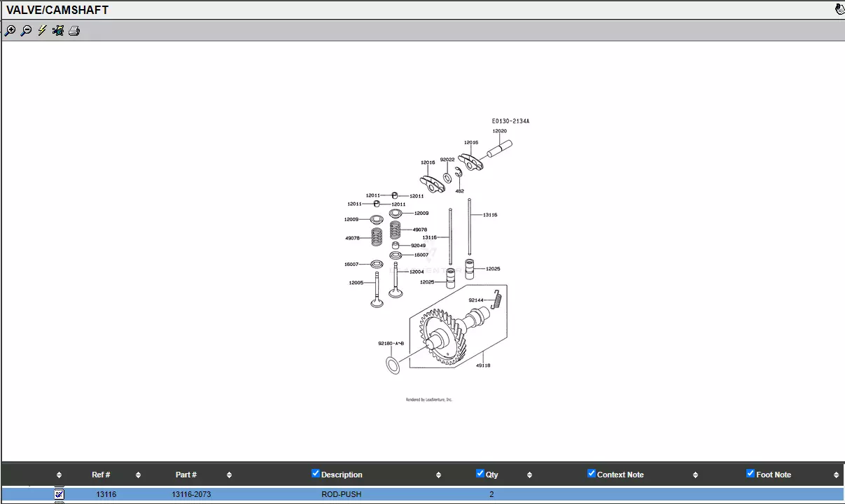Sort by Part # using sort arrows
Viewport: 845px width, 504px height.
(229, 475)
